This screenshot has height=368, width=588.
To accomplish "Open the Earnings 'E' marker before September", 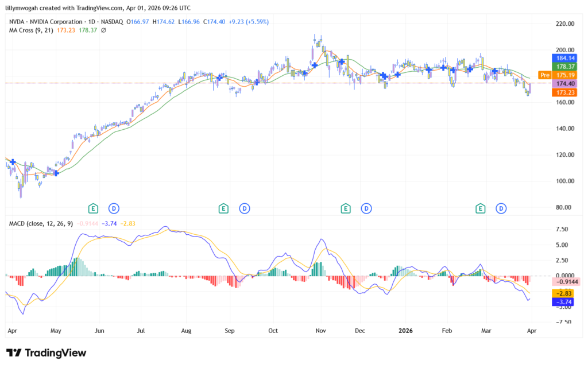I will tap(223, 207).
